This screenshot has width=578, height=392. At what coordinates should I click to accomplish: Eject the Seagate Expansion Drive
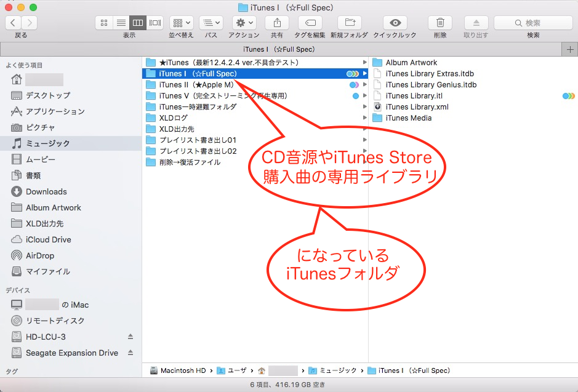pos(130,353)
